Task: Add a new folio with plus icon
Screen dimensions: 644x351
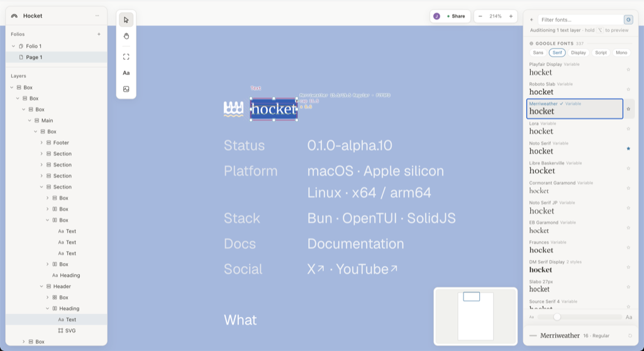Action: [99, 34]
